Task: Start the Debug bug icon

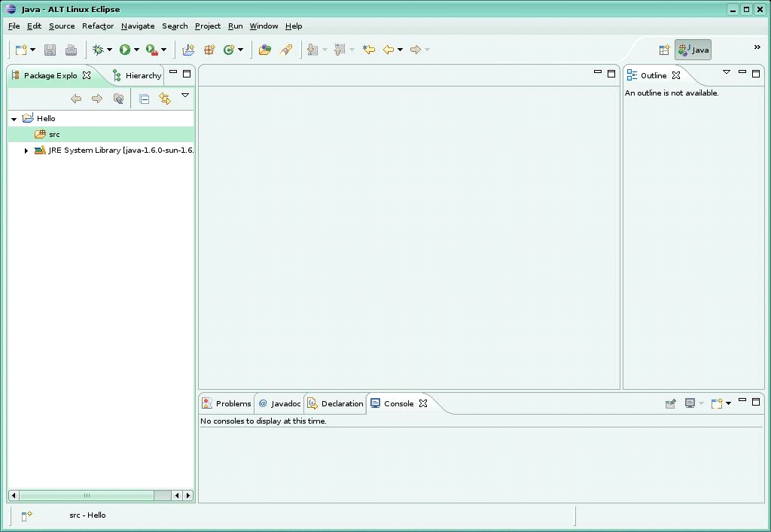Action: point(98,50)
